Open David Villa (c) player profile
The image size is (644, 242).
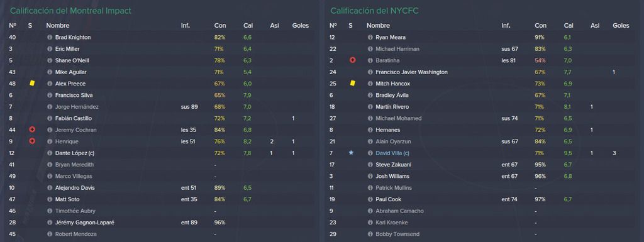[392, 153]
